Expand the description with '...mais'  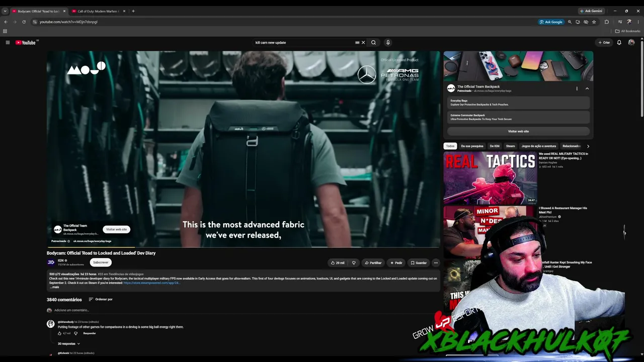(54, 287)
